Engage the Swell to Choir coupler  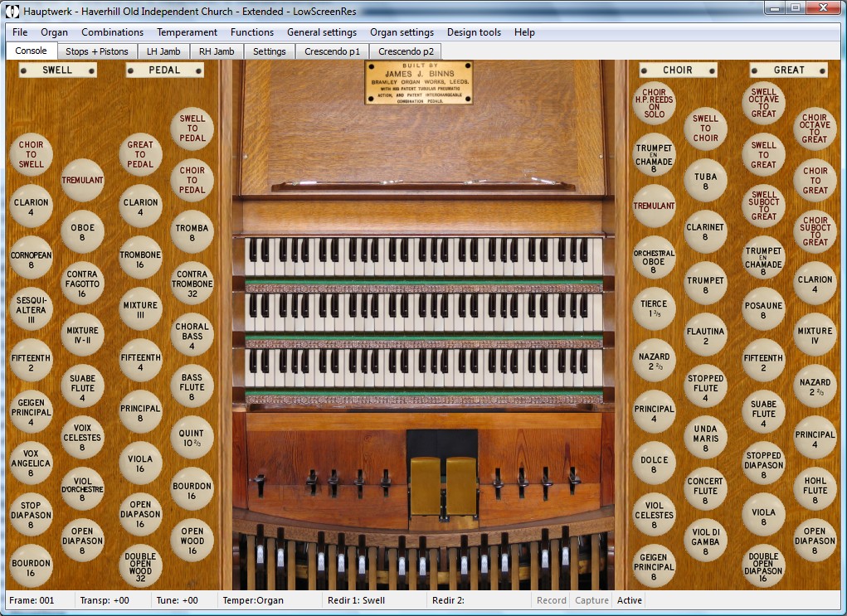click(705, 128)
